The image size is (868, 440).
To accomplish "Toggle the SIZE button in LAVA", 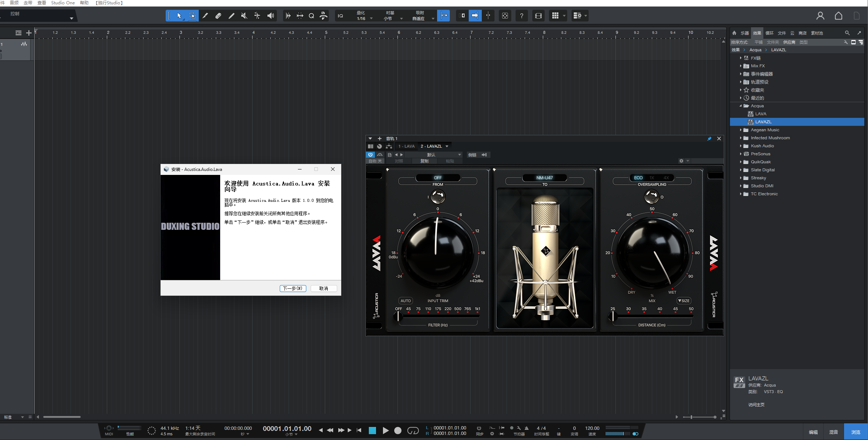I will [683, 301].
